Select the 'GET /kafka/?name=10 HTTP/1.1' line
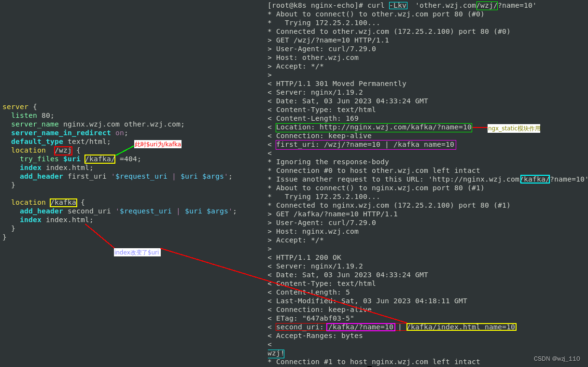Viewport: 588px width, 367px height. coord(333,214)
